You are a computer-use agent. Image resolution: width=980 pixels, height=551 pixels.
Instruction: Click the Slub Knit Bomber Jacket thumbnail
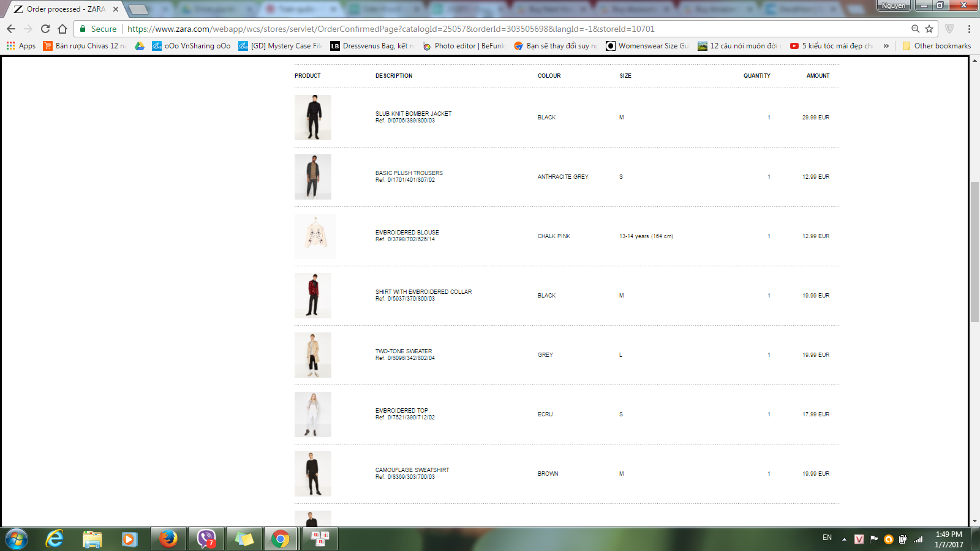pos(313,118)
